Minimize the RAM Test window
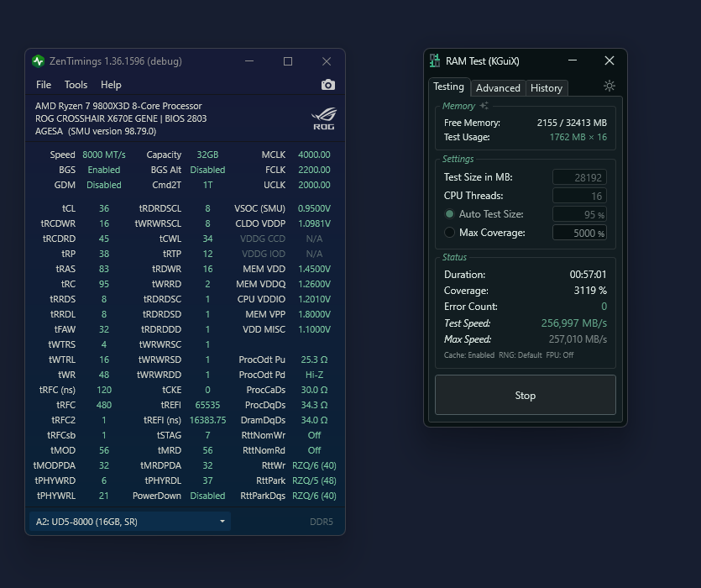 coord(573,60)
